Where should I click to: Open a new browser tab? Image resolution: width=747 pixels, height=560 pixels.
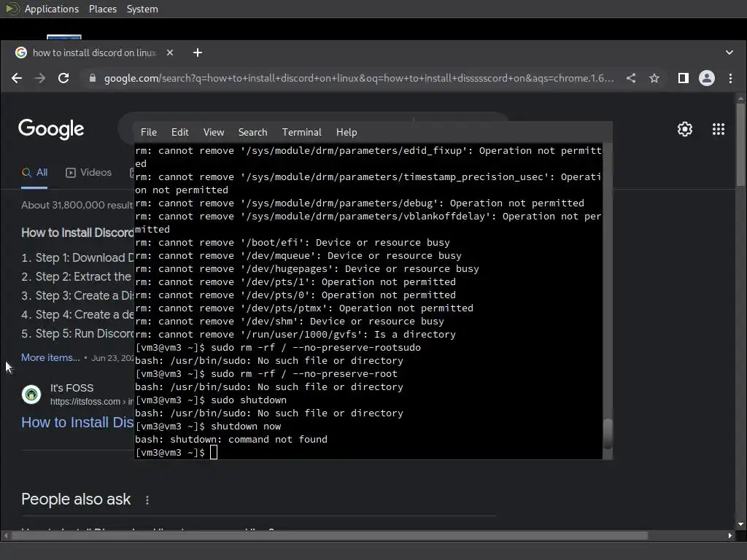tap(197, 52)
